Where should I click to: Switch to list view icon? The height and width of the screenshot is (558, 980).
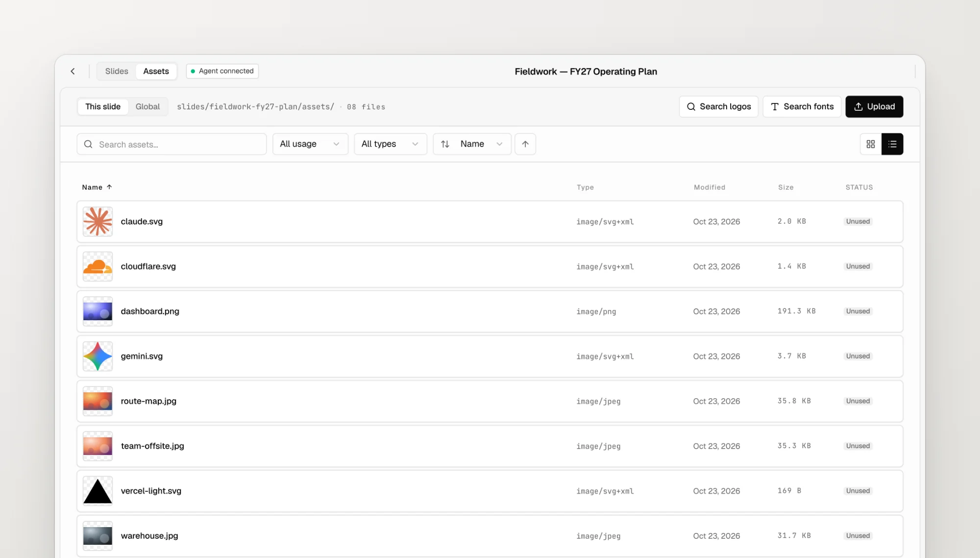point(892,144)
